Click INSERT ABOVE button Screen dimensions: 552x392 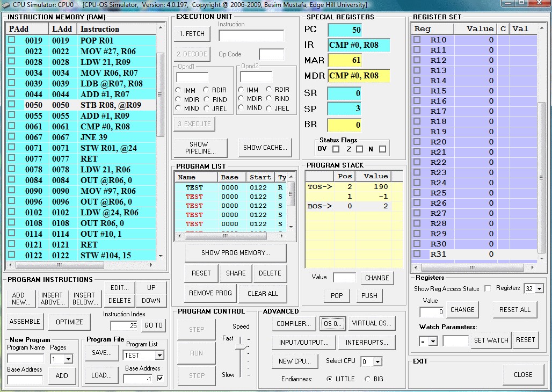53,299
